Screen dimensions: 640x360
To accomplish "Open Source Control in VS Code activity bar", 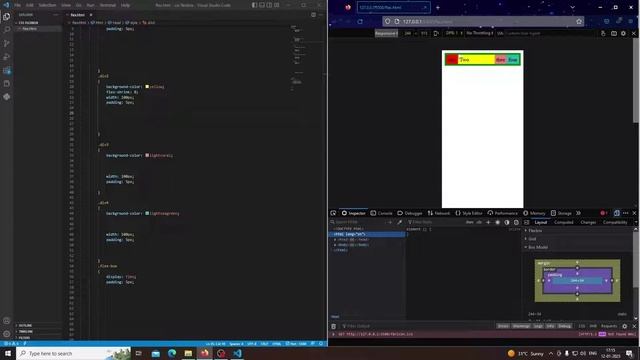I will click(7, 43).
